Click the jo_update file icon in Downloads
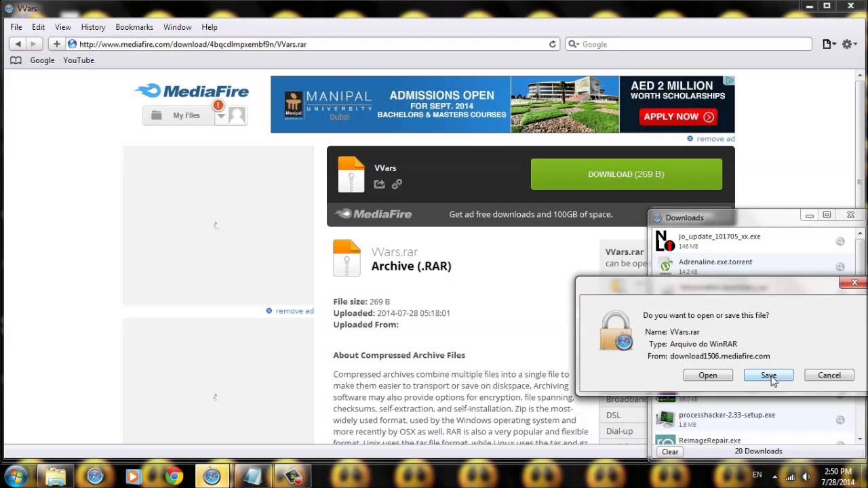868x488 pixels. [665, 241]
